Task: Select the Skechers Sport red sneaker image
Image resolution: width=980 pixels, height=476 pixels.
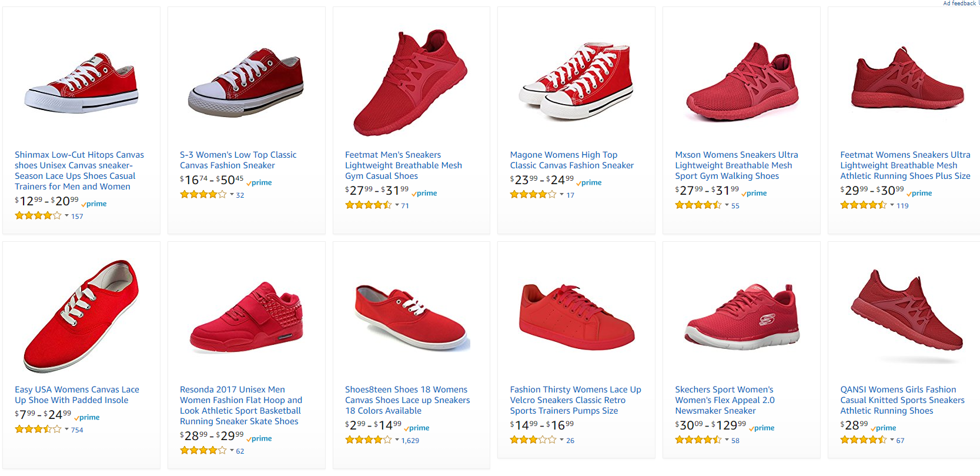Action: (741, 317)
